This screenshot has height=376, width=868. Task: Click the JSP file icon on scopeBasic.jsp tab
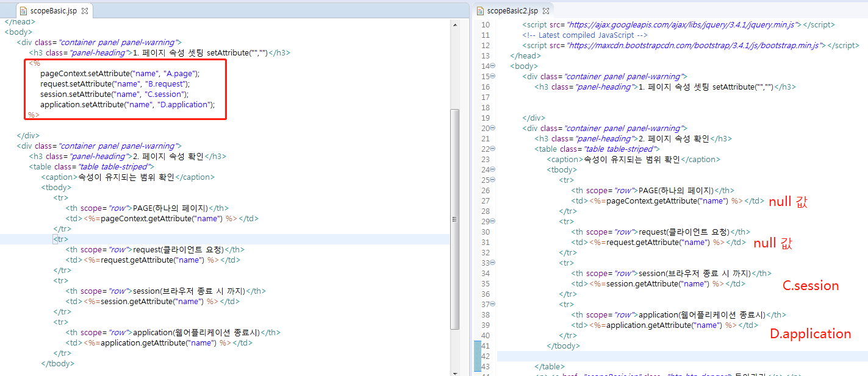[24, 10]
